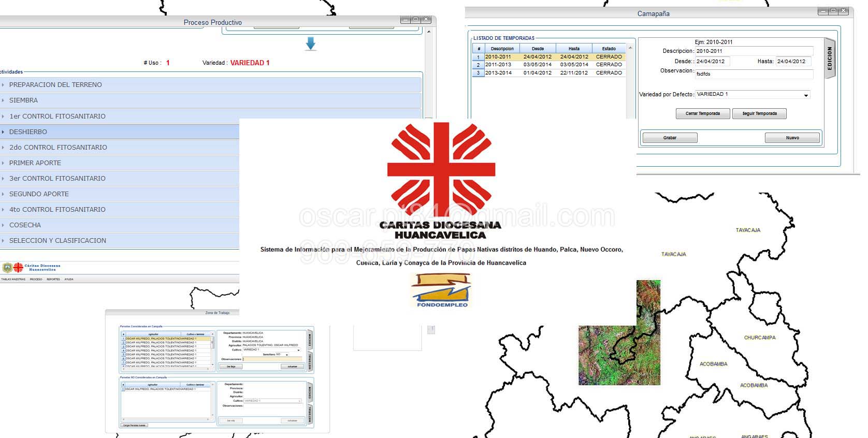Image resolution: width=868 pixels, height=438 pixels.
Task: Select the EDICION side tab in Campaña
Action: [x=830, y=59]
